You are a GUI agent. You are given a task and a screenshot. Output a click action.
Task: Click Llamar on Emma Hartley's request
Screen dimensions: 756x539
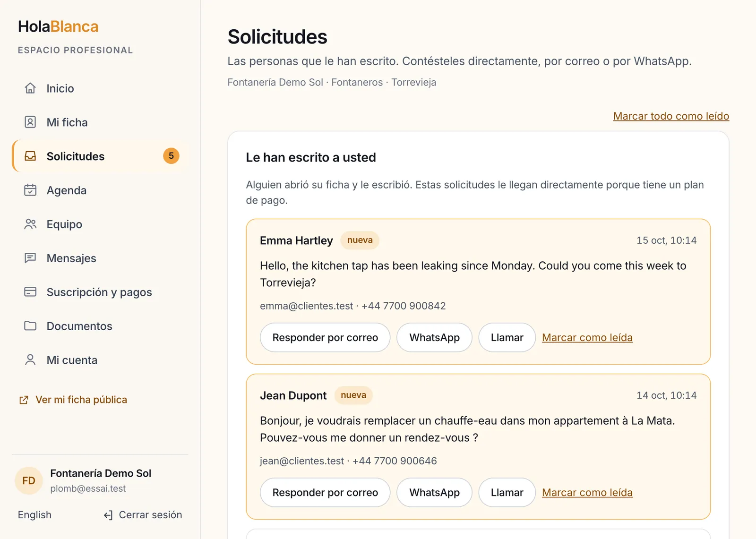click(x=507, y=337)
